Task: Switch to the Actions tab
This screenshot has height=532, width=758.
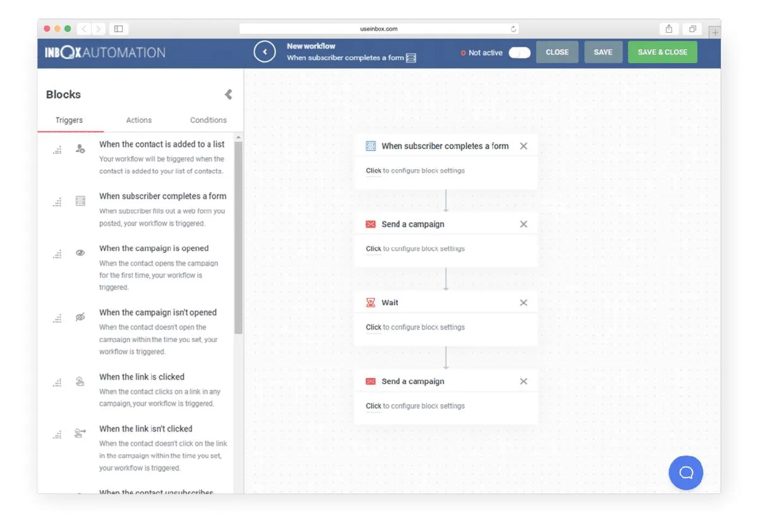Action: [139, 120]
